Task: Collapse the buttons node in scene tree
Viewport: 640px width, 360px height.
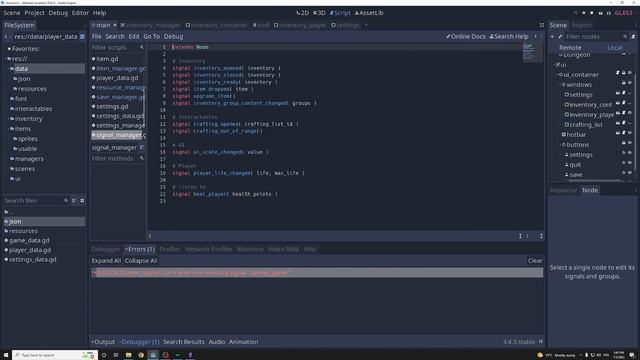Action: click(x=560, y=145)
